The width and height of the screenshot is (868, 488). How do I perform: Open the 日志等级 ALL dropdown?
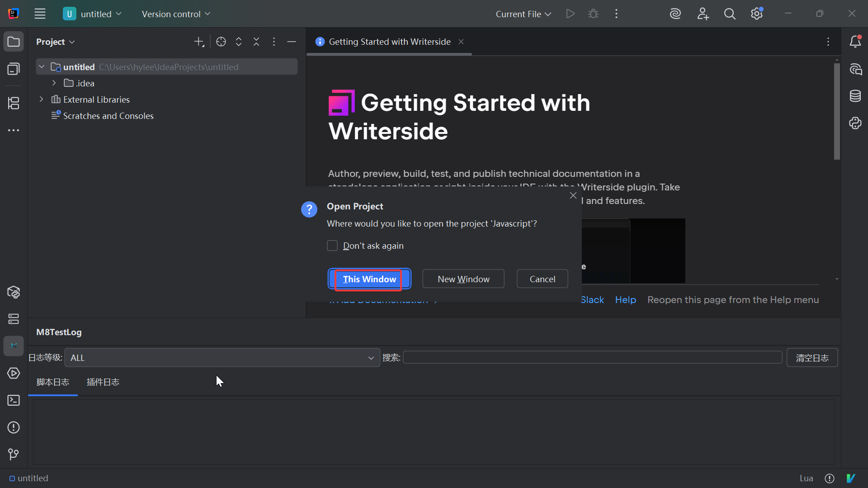[222, 358]
